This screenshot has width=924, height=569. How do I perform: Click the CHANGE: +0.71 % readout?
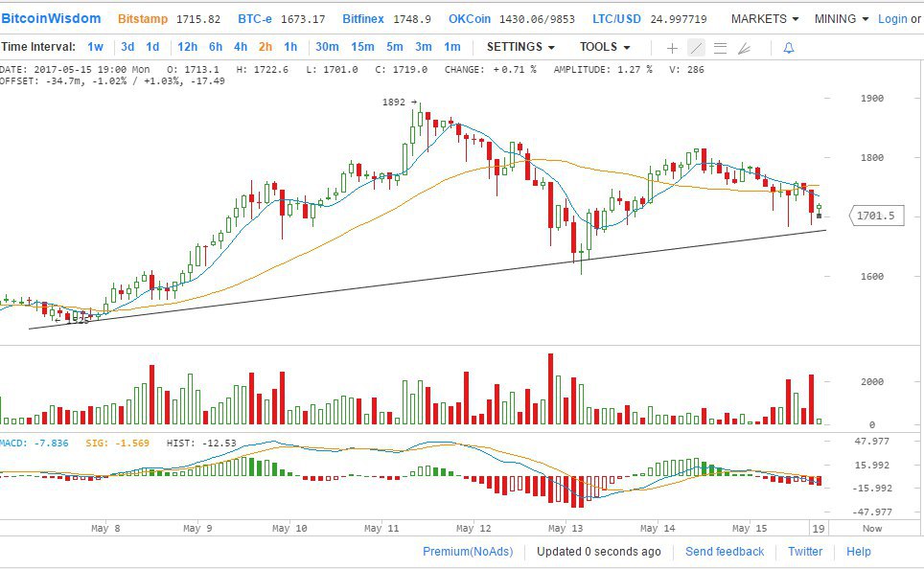click(x=491, y=70)
